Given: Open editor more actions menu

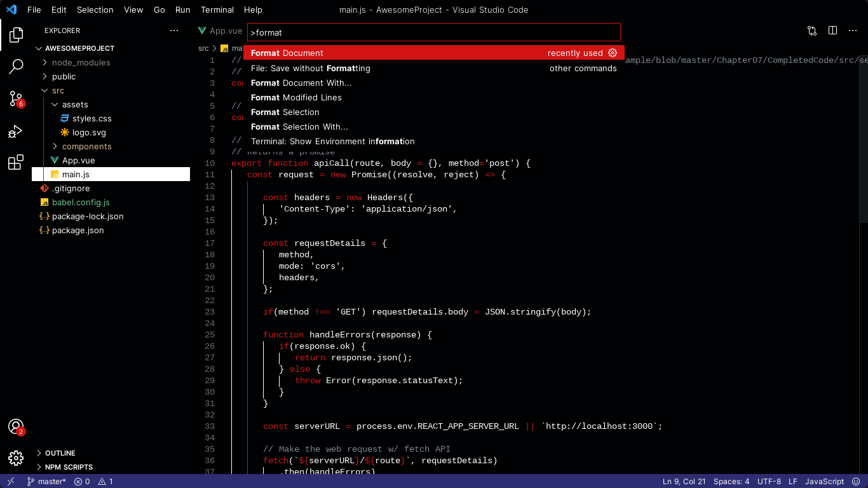Looking at the screenshot, I should (853, 30).
